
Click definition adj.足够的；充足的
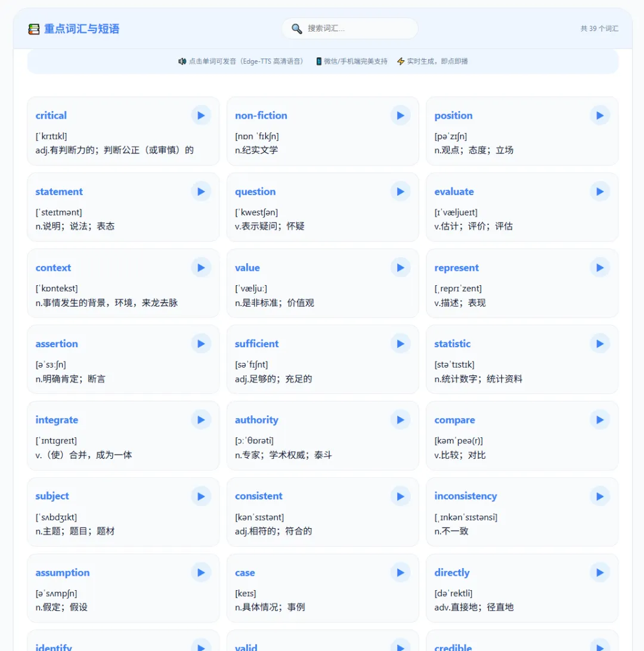[274, 379]
